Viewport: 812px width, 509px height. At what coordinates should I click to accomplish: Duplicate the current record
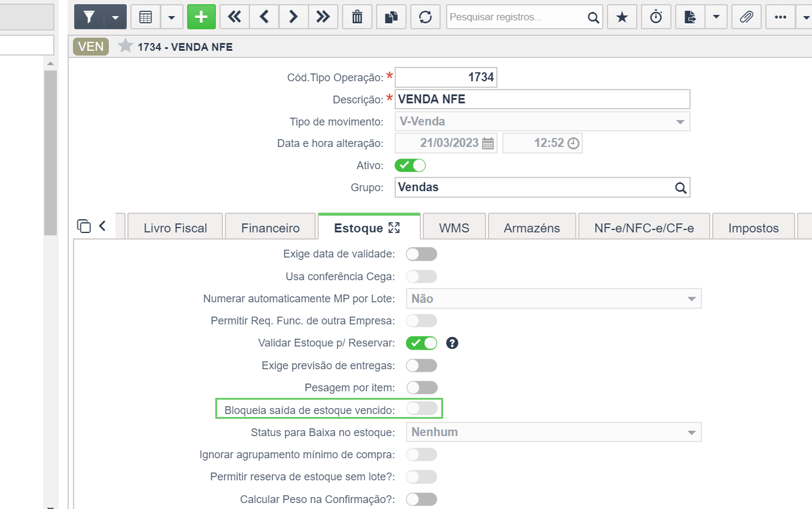coord(391,17)
